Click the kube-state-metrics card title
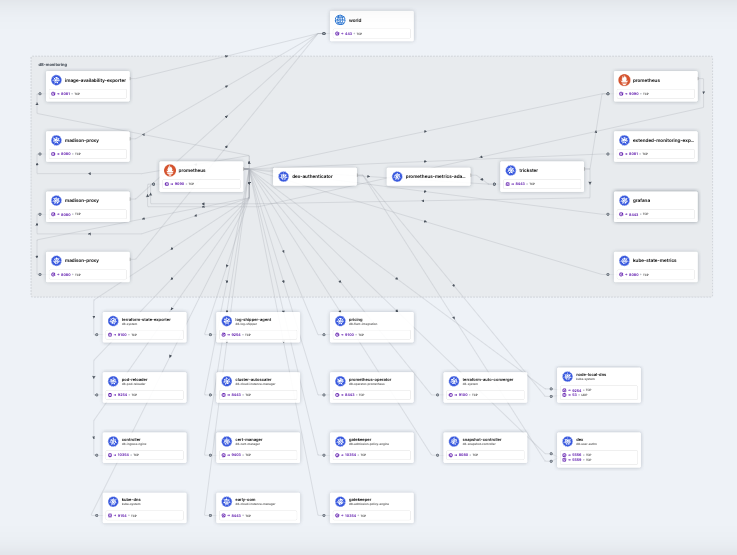737x555 pixels. pyautogui.click(x=654, y=260)
